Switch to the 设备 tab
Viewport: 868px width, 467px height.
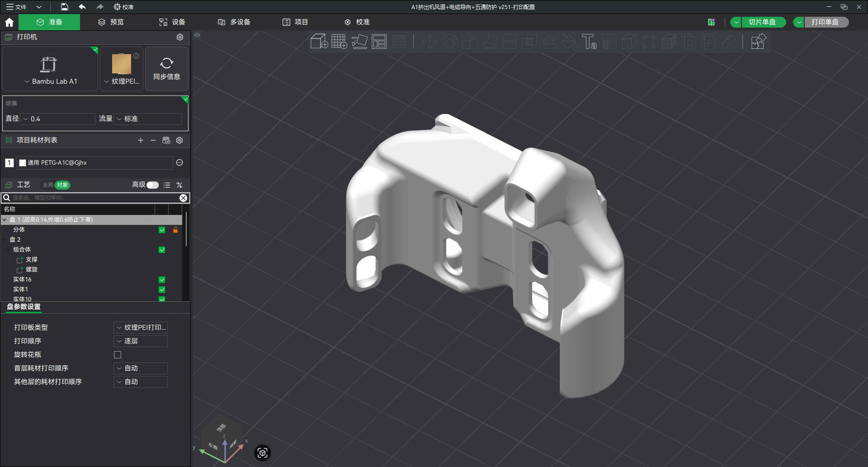pyautogui.click(x=172, y=22)
